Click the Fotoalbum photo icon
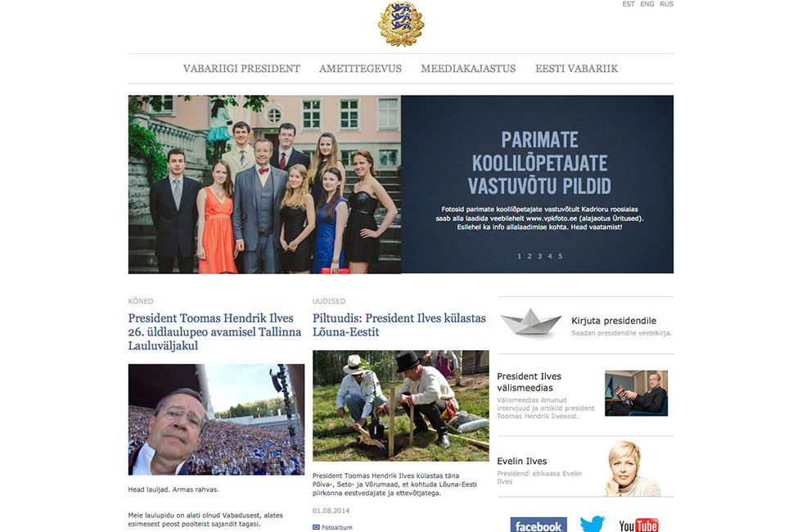Viewport: 802px width, 532px height. (316, 527)
